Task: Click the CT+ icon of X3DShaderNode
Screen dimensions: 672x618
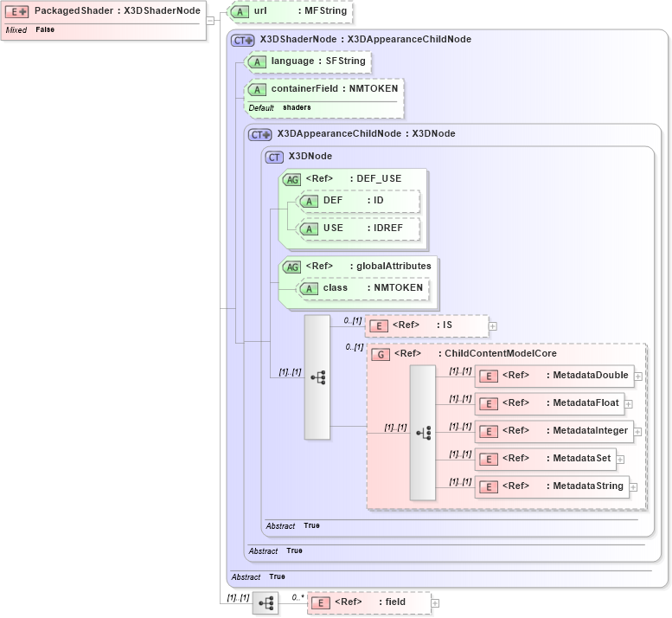Action: click(x=243, y=41)
